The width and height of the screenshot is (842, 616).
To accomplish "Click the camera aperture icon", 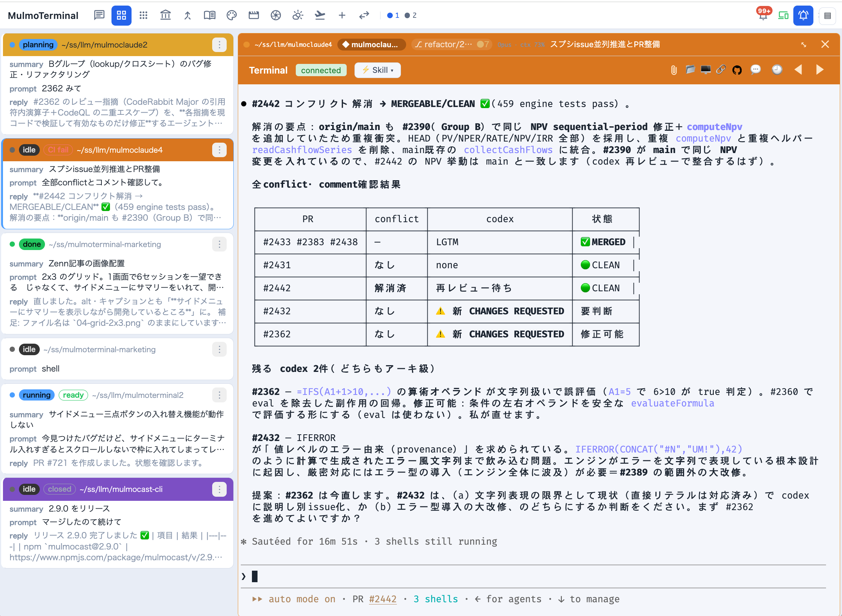I will (x=276, y=15).
